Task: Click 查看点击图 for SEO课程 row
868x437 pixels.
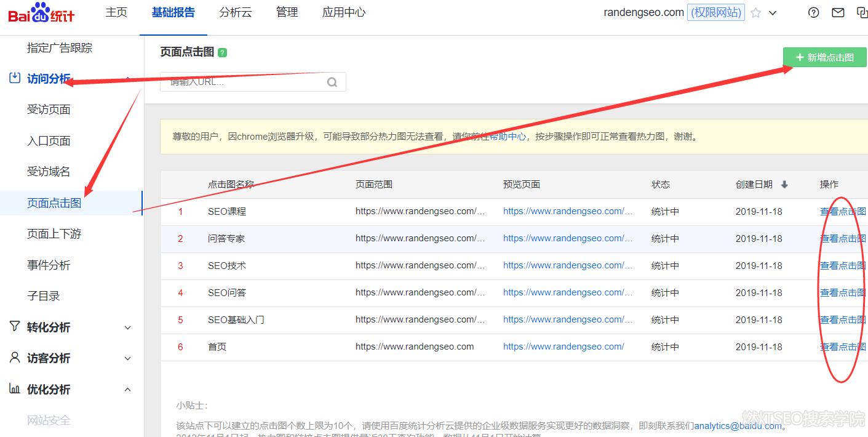Action: (843, 211)
